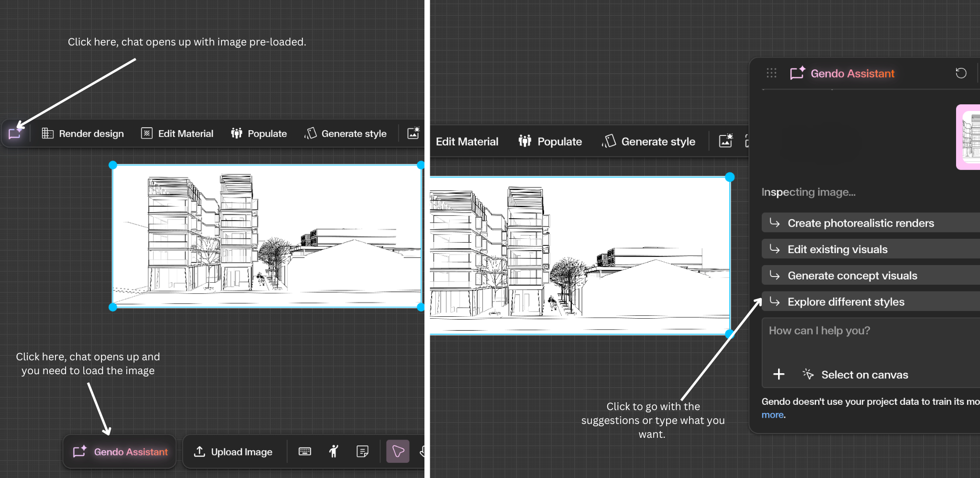Click the drag handle dots on assistant panel

[x=771, y=73]
